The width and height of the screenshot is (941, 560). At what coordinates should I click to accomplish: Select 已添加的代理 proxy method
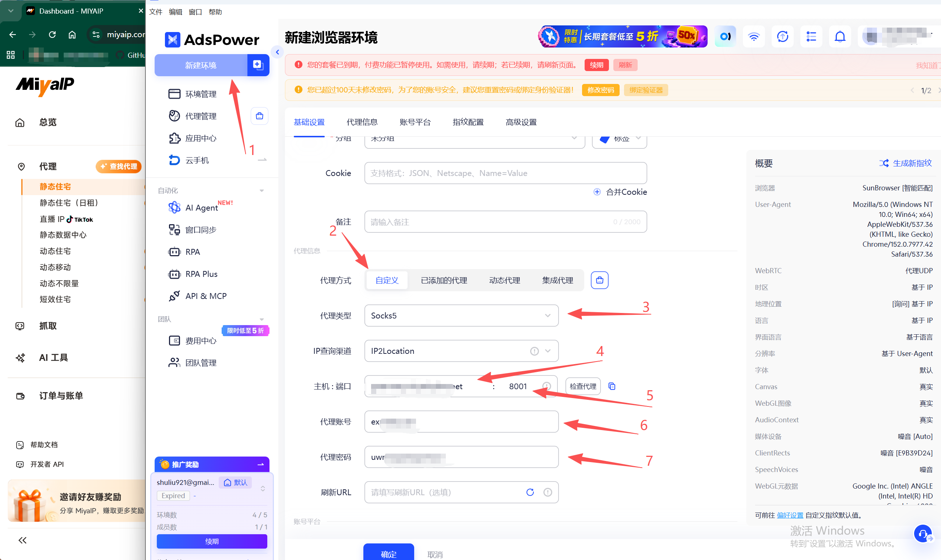pyautogui.click(x=444, y=280)
